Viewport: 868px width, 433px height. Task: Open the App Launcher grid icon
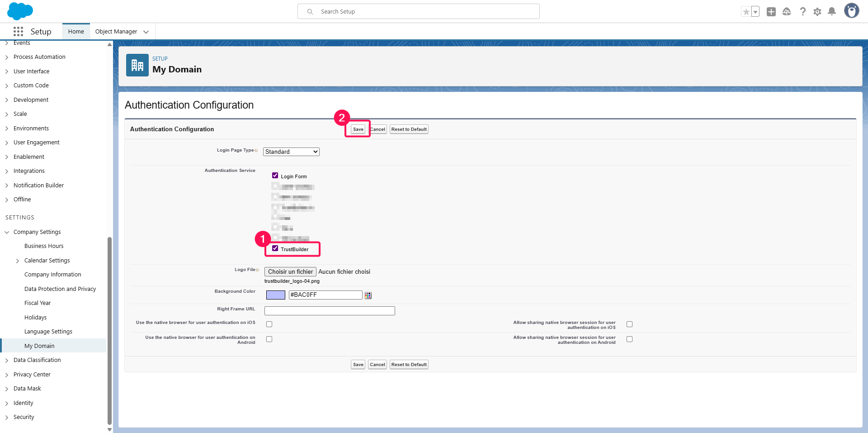click(18, 31)
